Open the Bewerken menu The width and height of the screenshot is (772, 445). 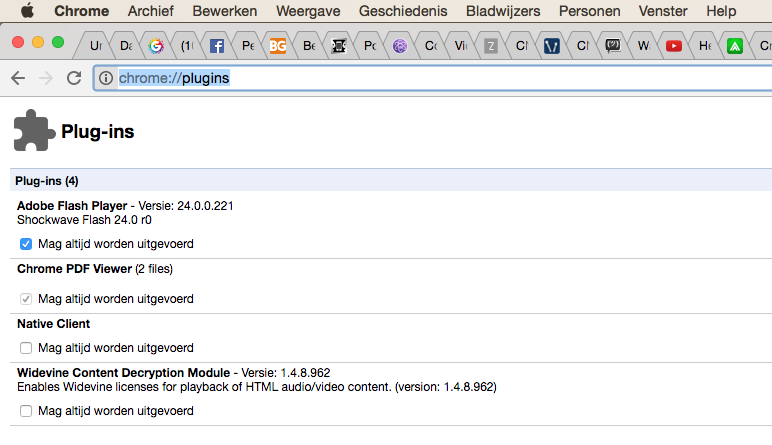coord(225,11)
